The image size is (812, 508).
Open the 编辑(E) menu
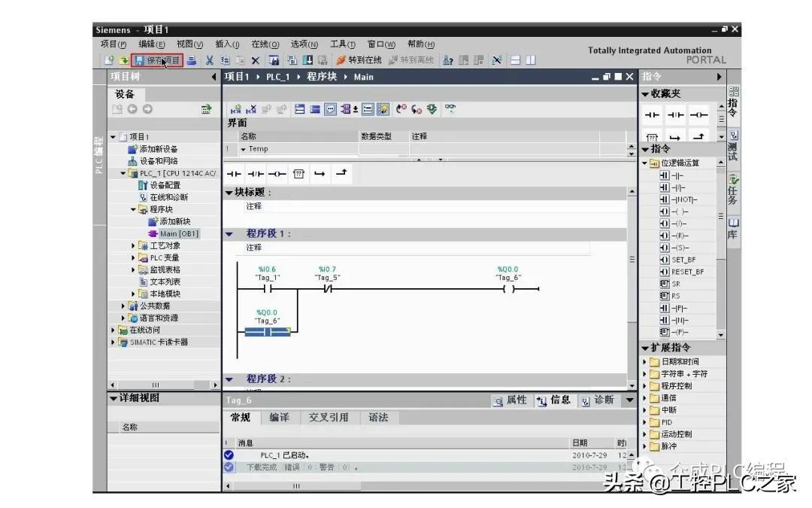(x=151, y=44)
